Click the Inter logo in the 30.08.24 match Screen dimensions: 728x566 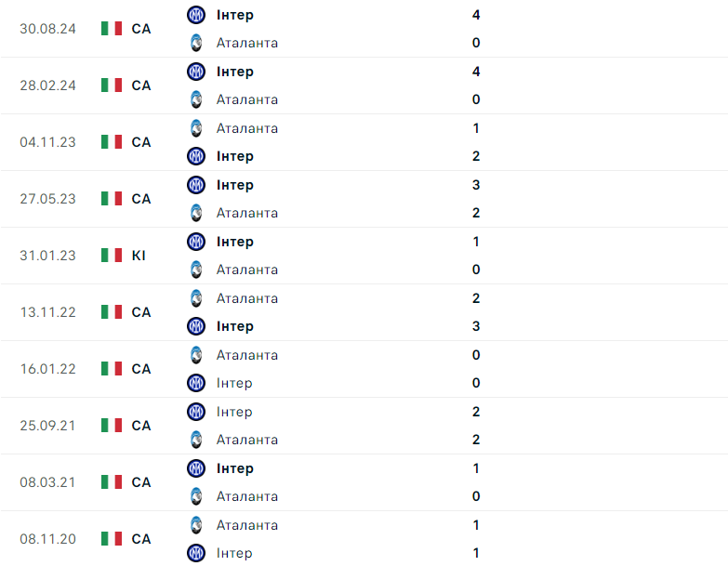point(195,15)
